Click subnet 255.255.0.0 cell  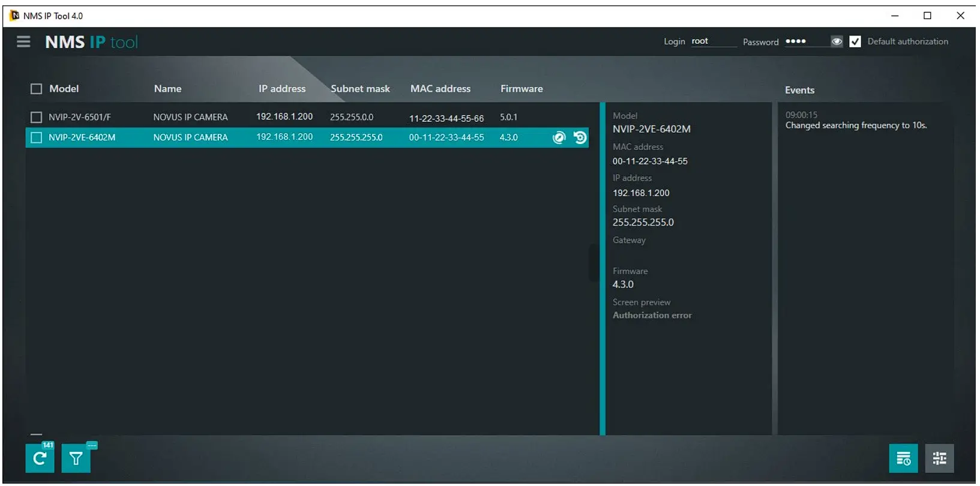(x=352, y=117)
